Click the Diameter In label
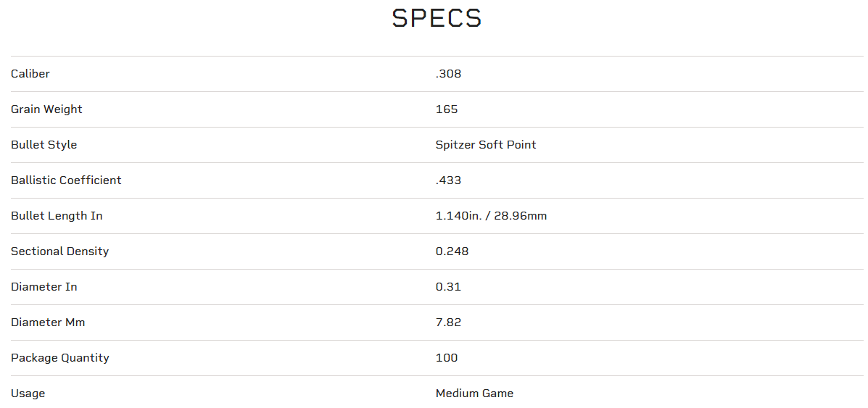Image resolution: width=868 pixels, height=408 pixels. [44, 287]
